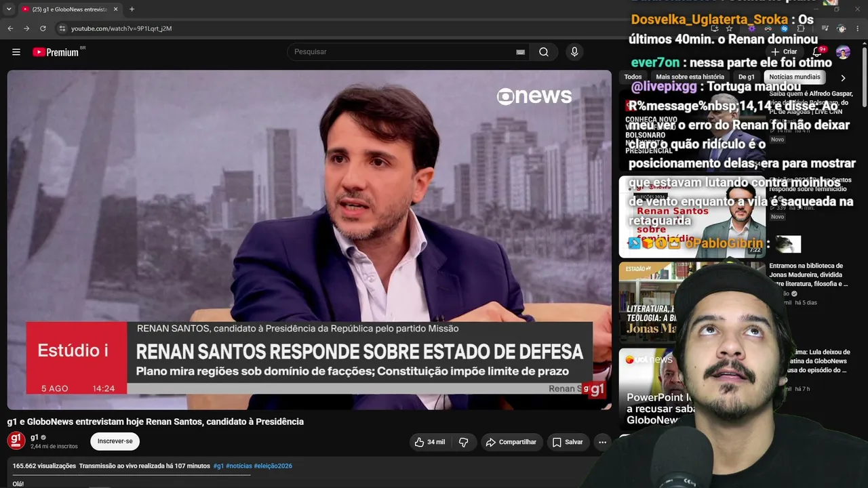Click the Compartilhar share button
The image size is (868, 488).
[512, 442]
